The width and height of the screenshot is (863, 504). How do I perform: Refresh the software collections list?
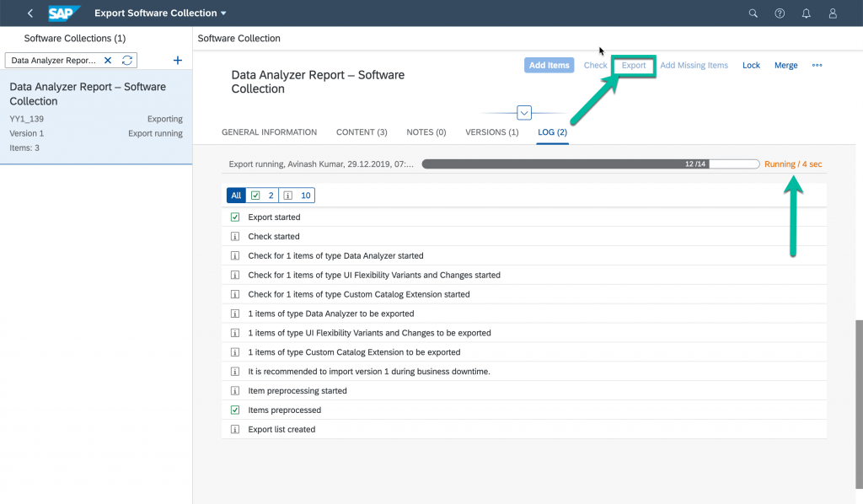(x=127, y=60)
